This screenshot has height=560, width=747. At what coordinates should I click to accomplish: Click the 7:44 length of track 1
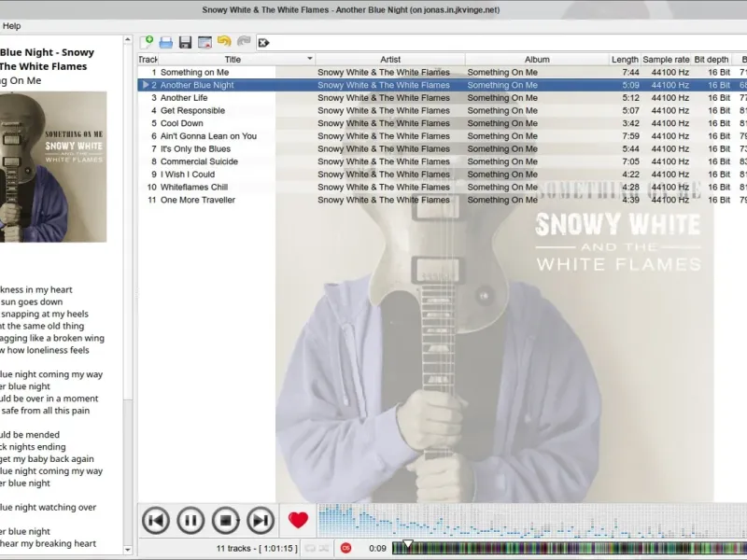[x=631, y=73]
